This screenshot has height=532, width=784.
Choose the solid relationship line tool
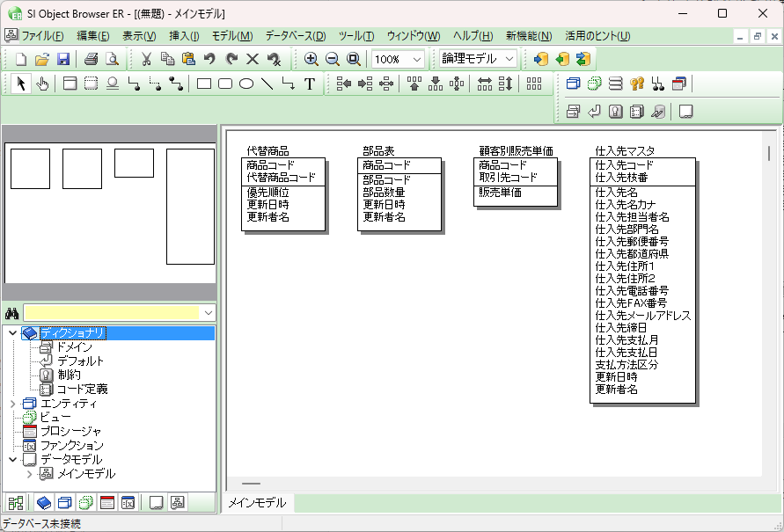click(134, 84)
